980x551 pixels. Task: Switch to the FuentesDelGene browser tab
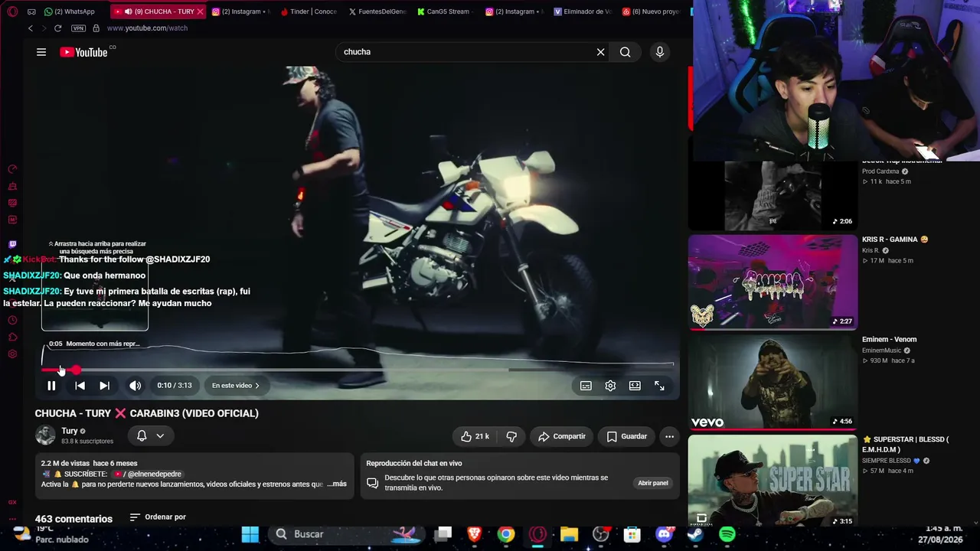pos(377,11)
